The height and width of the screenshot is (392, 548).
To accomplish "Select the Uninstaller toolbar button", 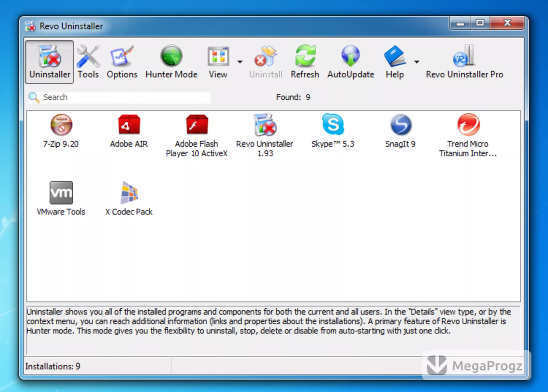I will pos(49,62).
